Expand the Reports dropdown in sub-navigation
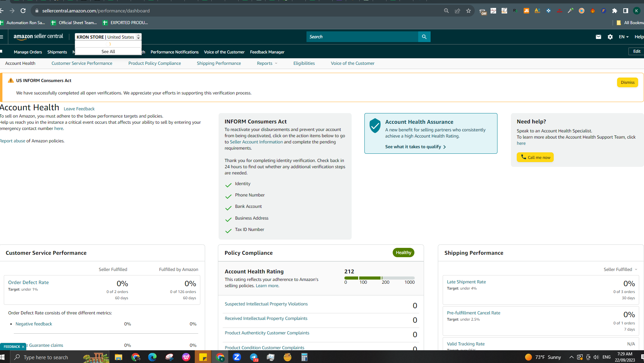This screenshot has width=644, height=363. pyautogui.click(x=267, y=63)
